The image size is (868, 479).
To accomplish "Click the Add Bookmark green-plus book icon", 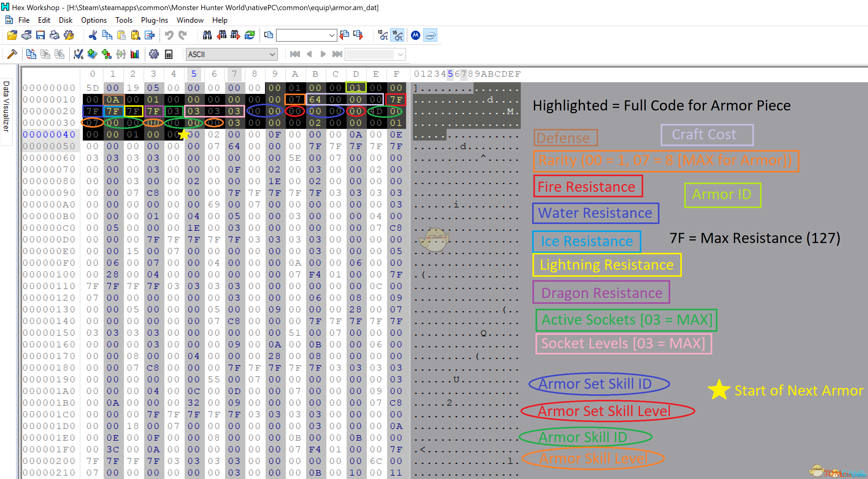I will click(x=92, y=54).
